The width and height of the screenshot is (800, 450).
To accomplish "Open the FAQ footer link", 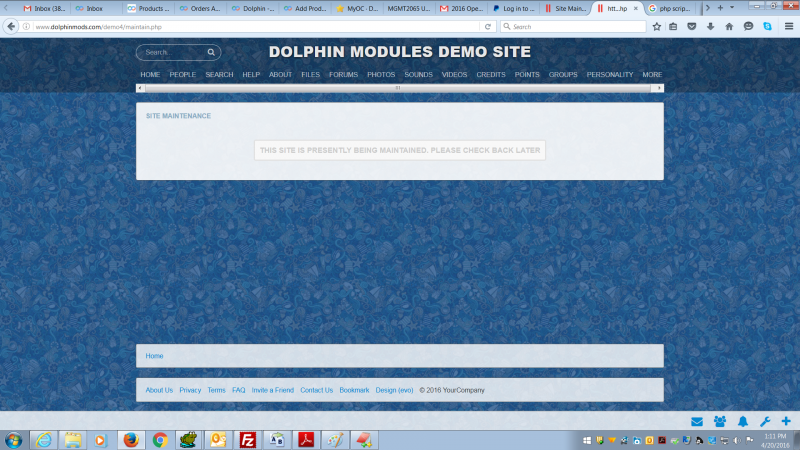I will click(x=238, y=390).
